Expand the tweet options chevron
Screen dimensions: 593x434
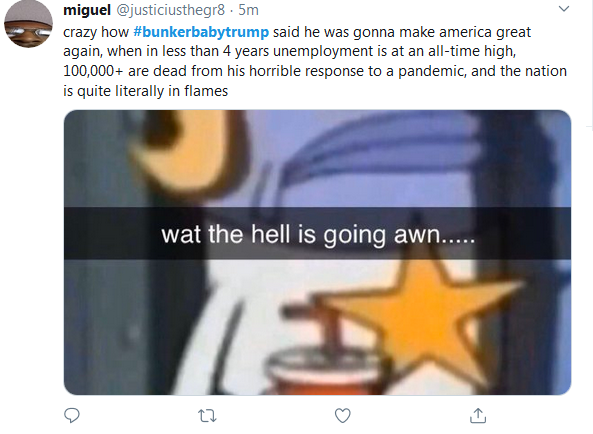point(564,8)
